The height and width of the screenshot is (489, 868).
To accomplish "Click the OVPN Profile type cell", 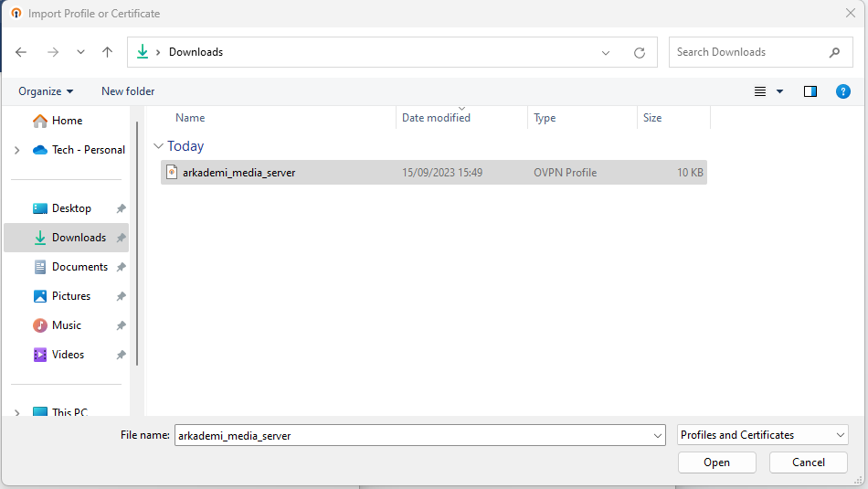I will [x=566, y=173].
